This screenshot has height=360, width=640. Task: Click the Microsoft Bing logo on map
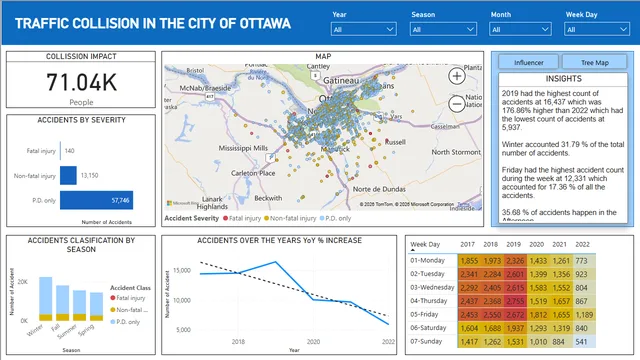point(183,203)
